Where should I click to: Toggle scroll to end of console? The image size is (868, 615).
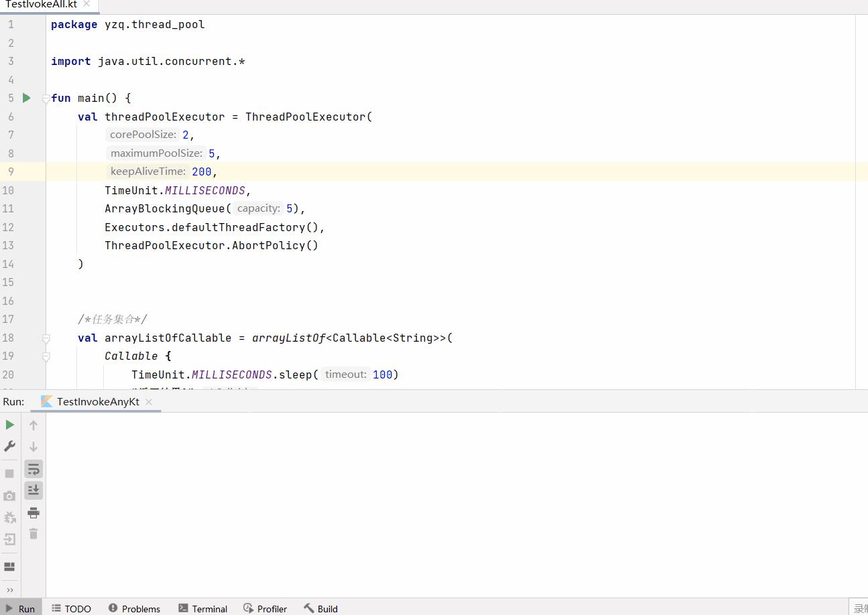point(34,490)
